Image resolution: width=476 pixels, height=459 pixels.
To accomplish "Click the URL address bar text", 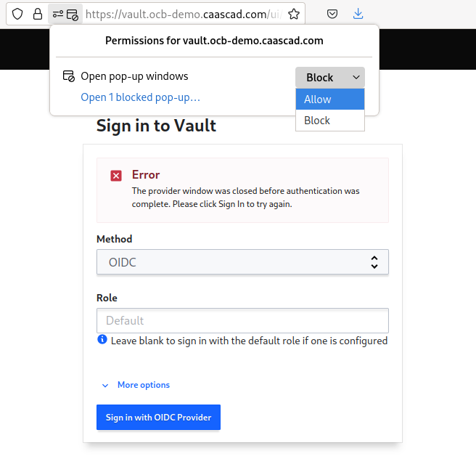I will pyautogui.click(x=184, y=14).
